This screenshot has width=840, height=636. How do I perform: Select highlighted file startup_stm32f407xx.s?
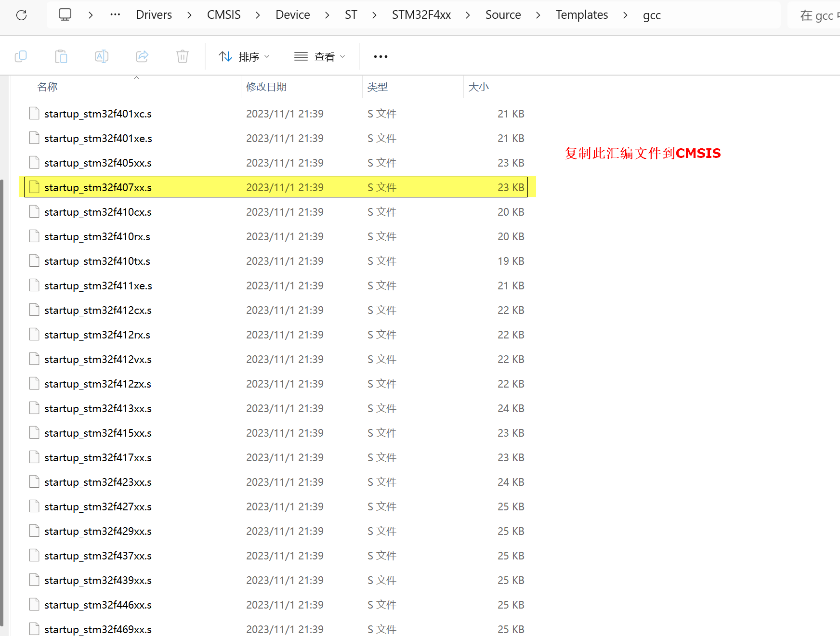[276, 187]
